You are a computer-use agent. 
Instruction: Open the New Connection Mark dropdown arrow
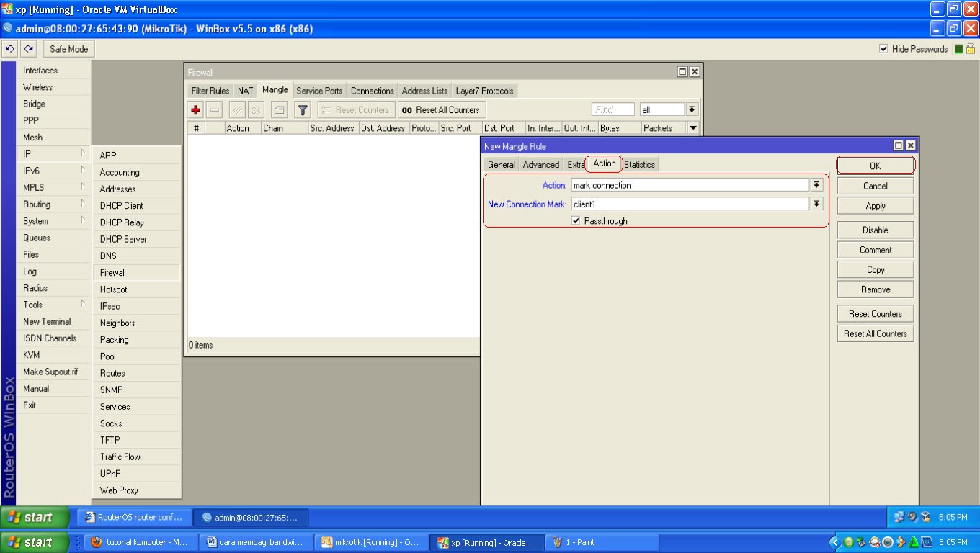click(816, 204)
